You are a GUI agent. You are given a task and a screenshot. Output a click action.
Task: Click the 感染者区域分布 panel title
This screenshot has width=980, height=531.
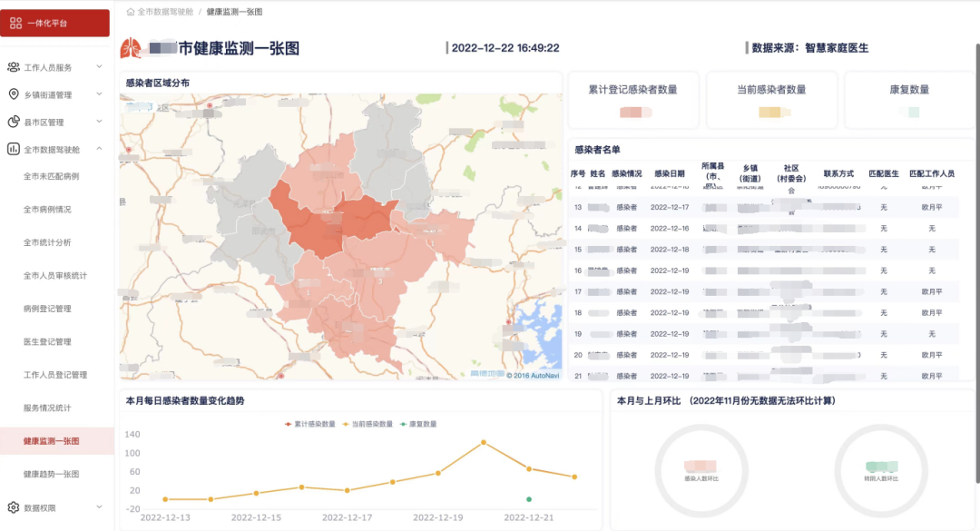pyautogui.click(x=158, y=83)
